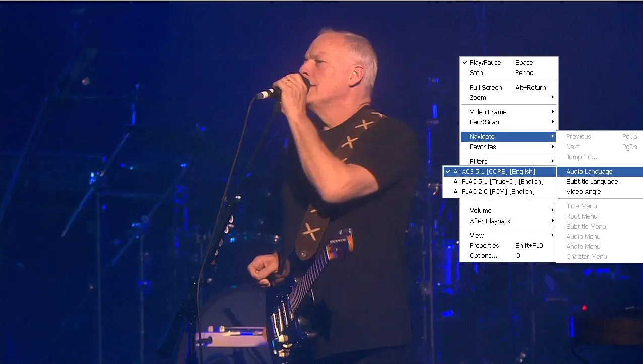Image resolution: width=643 pixels, height=364 pixels.
Task: Choose Full Screen from the menu
Action: pos(509,88)
